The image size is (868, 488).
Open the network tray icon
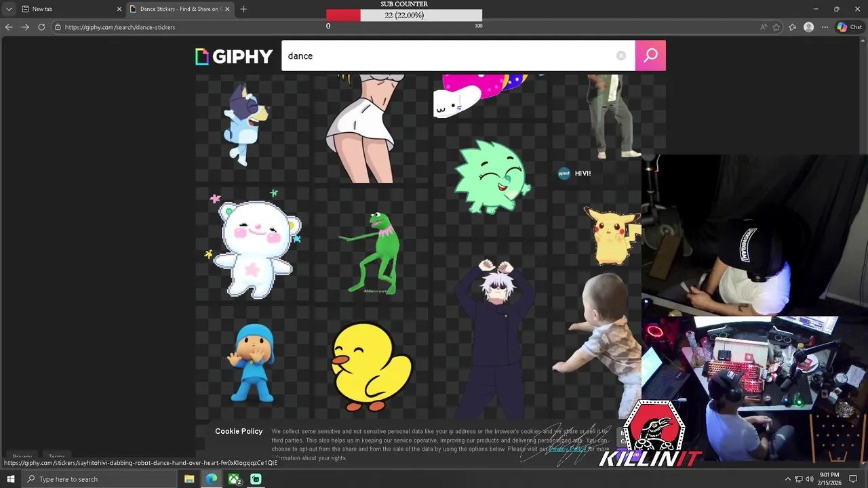pos(798,479)
